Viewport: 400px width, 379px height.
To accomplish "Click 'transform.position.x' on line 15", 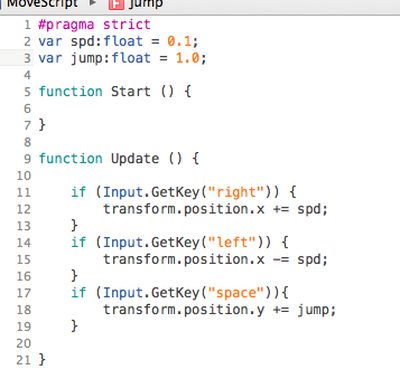I will 183,259.
